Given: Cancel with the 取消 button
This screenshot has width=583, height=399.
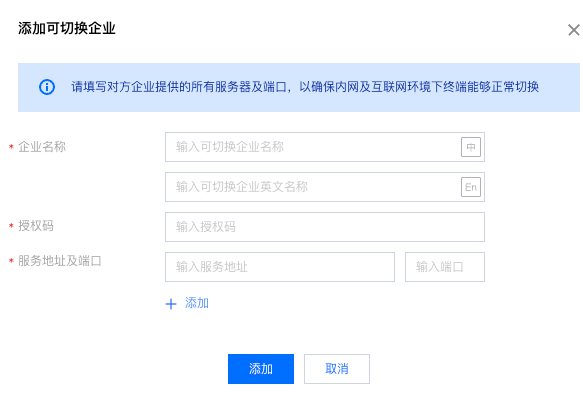Looking at the screenshot, I should [336, 369].
